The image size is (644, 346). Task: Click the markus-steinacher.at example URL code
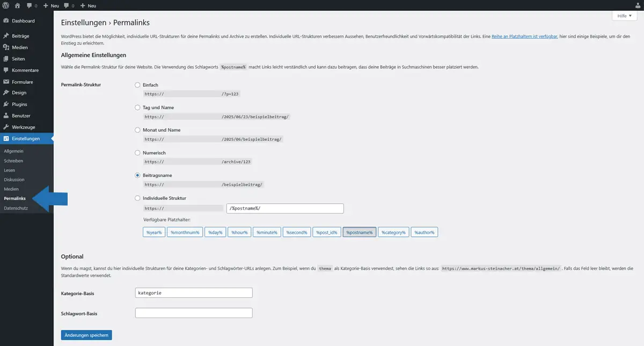pyautogui.click(x=501, y=268)
